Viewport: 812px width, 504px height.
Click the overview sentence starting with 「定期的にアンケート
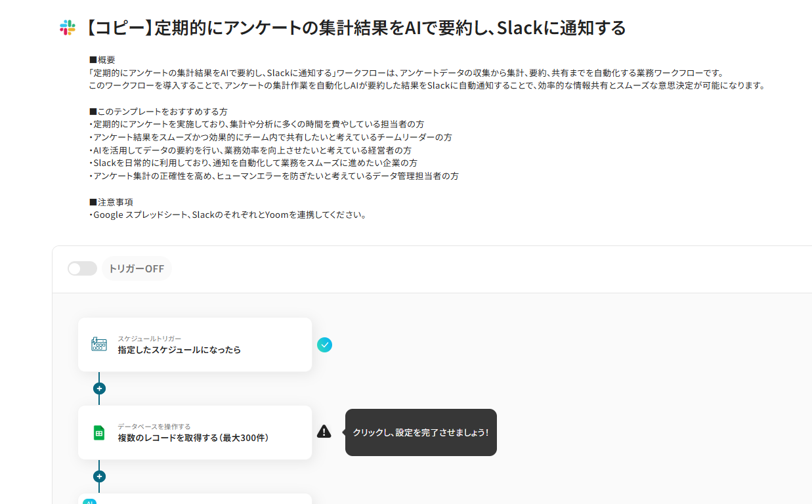tap(406, 73)
